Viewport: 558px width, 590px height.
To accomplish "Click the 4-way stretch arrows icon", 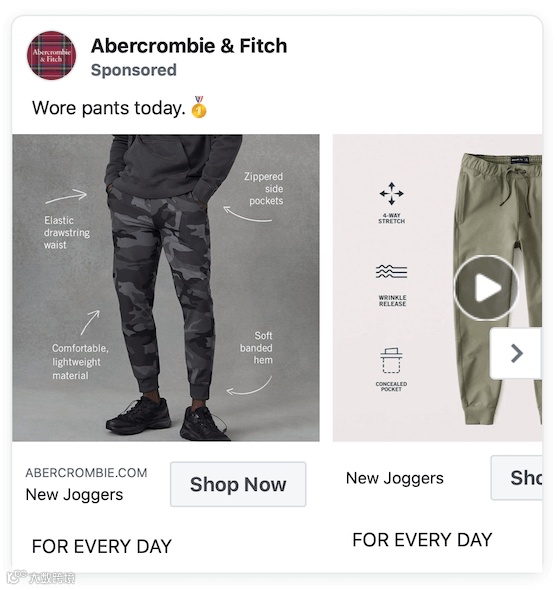I will pyautogui.click(x=391, y=194).
